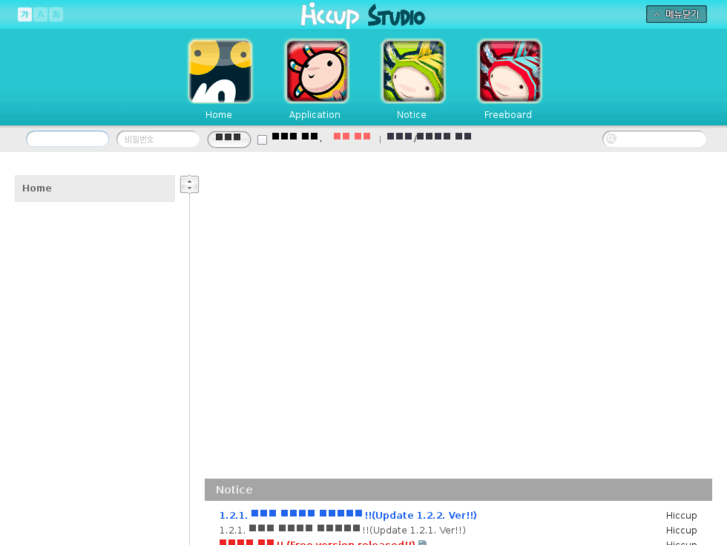Screen dimensions: 727x545
Task: Open the Update 1.2.2. Ver notice
Action: click(x=348, y=515)
